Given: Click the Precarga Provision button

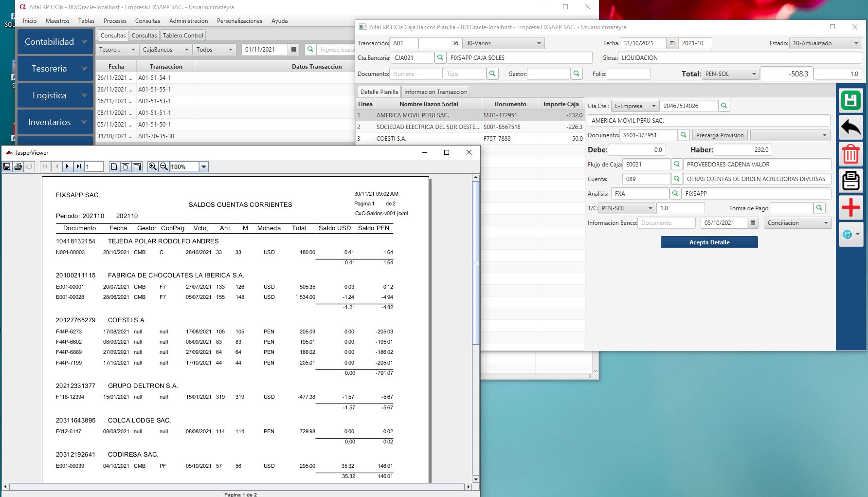Looking at the screenshot, I should pos(720,135).
